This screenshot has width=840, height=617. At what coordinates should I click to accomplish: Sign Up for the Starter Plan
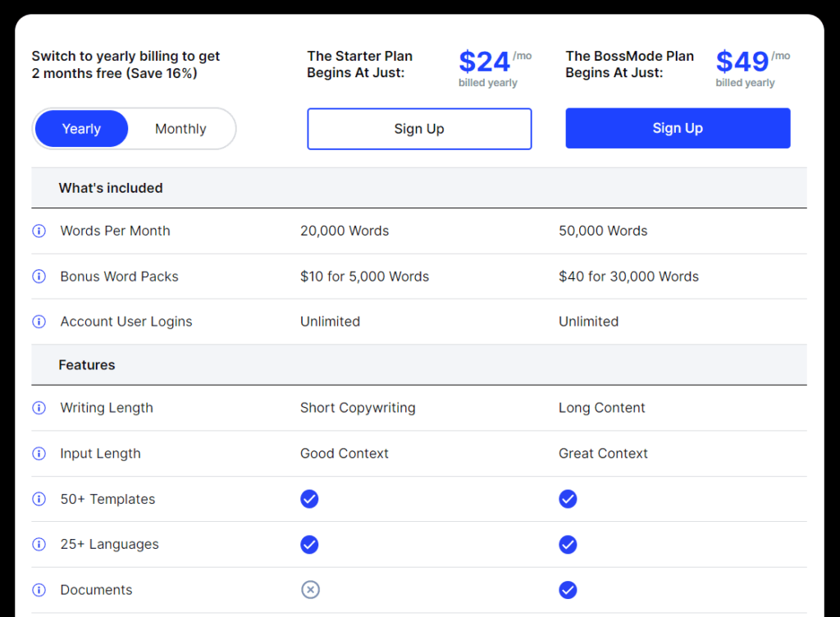(x=419, y=129)
